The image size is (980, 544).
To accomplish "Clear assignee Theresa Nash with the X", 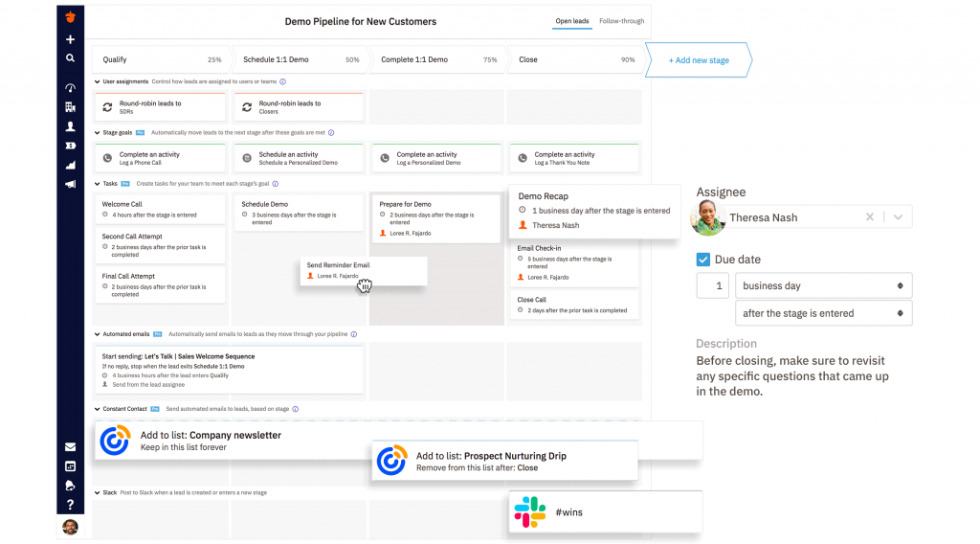I will point(870,217).
